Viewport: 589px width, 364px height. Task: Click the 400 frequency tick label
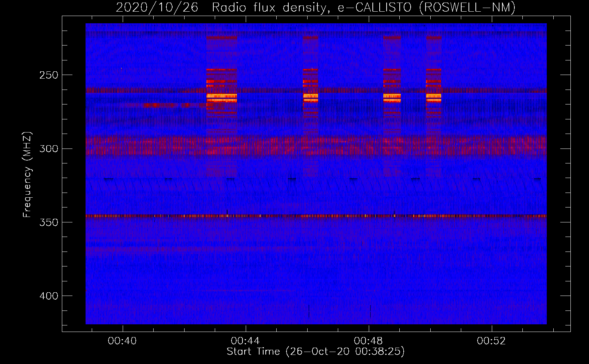tap(49, 296)
